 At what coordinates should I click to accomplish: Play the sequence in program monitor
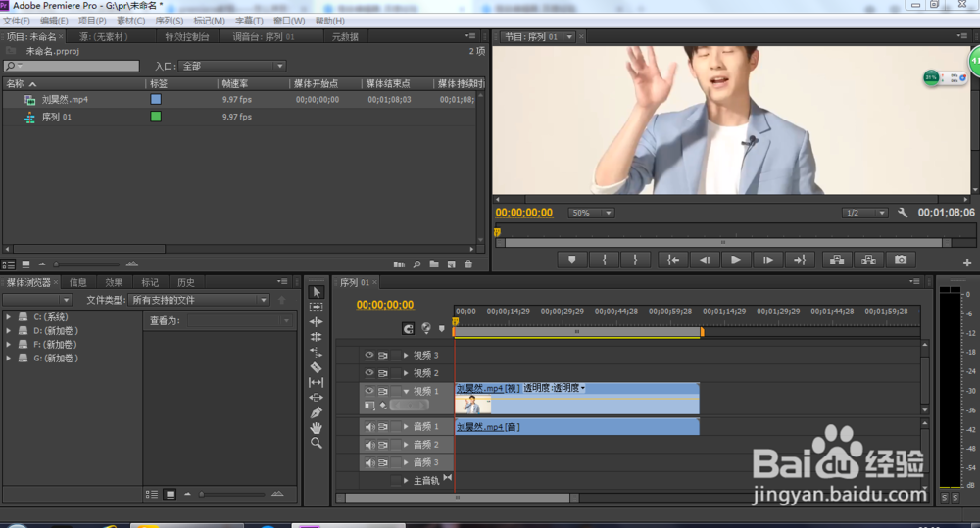[x=736, y=260]
